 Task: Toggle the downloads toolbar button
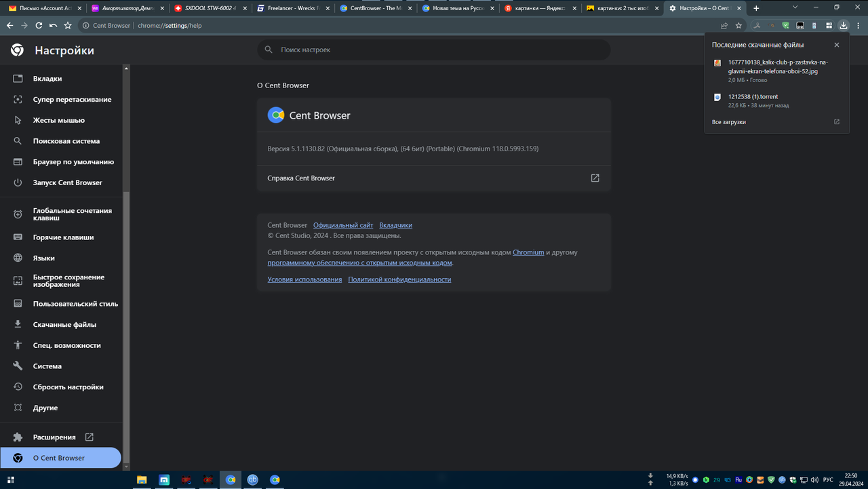point(843,25)
